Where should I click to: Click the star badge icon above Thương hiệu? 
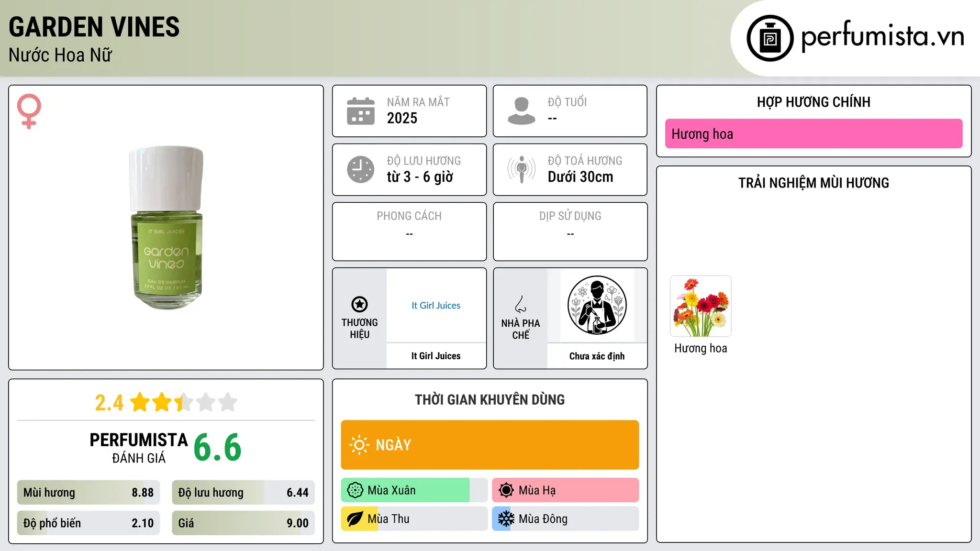point(359,304)
